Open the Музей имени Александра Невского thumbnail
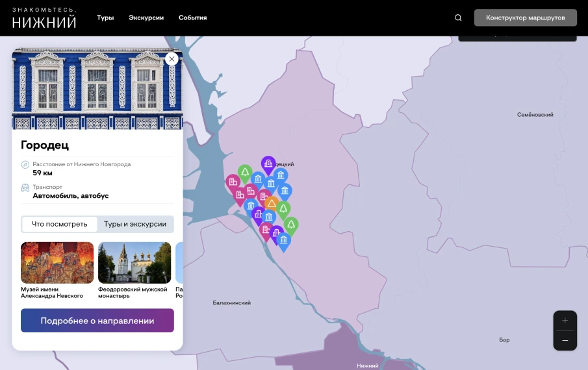This screenshot has height=370, width=588. click(x=57, y=263)
